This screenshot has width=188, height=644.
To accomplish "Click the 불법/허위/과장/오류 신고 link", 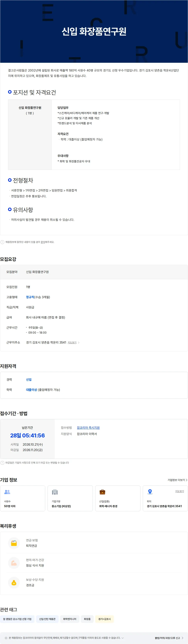I will point(167,638).
